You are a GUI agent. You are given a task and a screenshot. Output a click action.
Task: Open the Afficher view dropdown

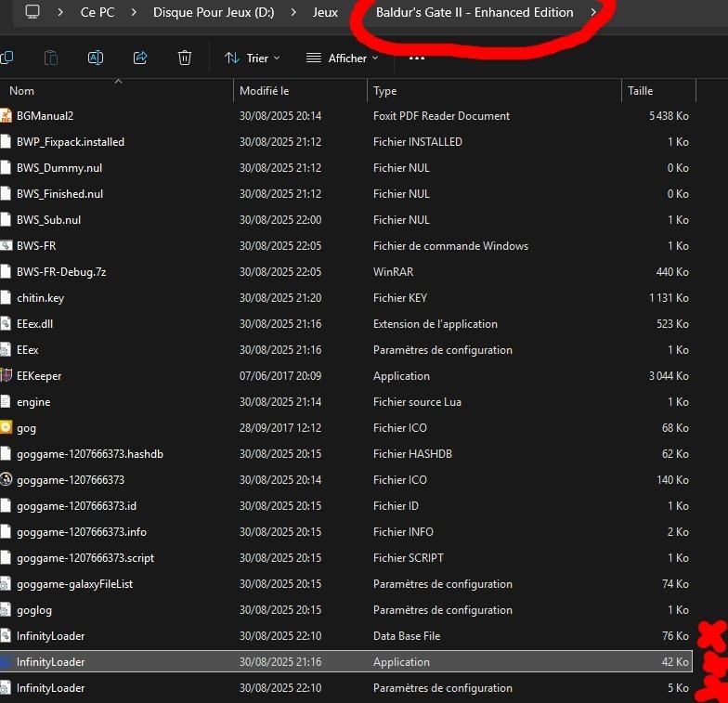(x=342, y=58)
